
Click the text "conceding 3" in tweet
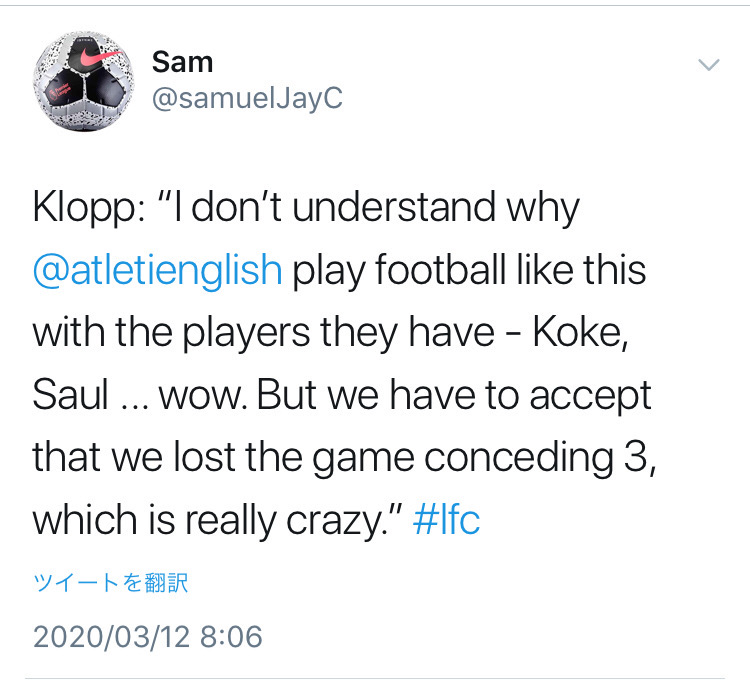coord(535,459)
